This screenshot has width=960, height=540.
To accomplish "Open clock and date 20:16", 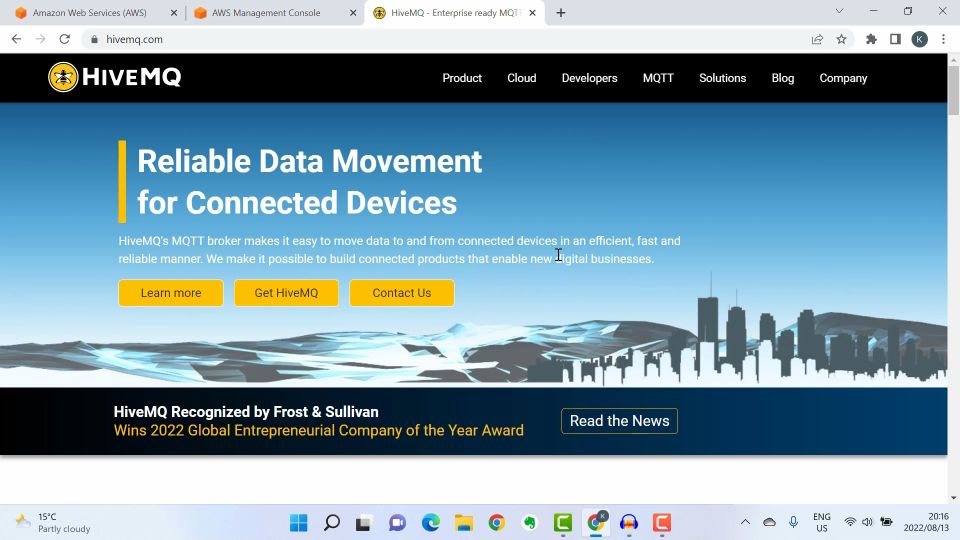I will click(x=926, y=522).
